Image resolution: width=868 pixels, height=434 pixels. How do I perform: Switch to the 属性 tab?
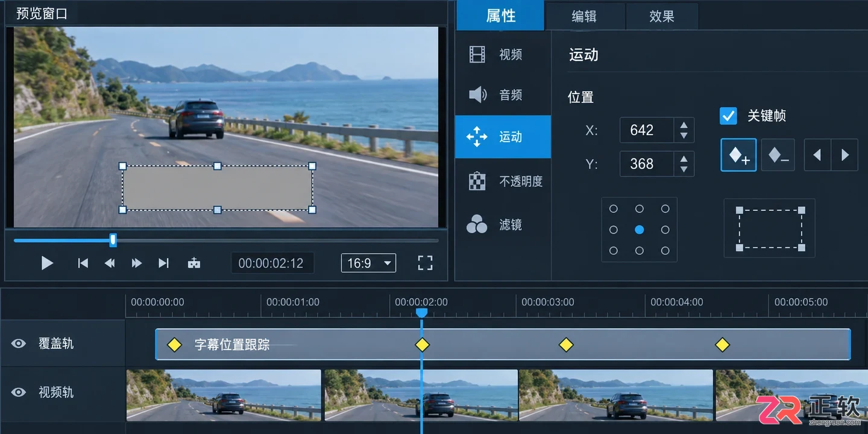[x=501, y=16]
